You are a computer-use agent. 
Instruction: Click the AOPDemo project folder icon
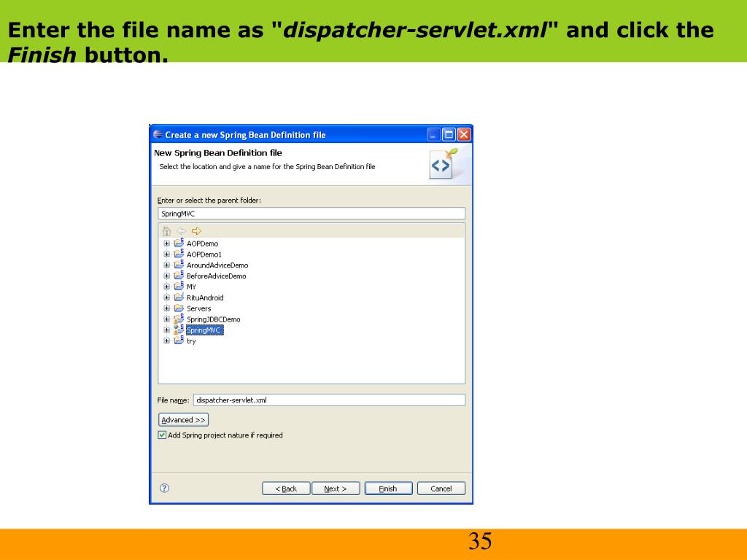point(179,243)
